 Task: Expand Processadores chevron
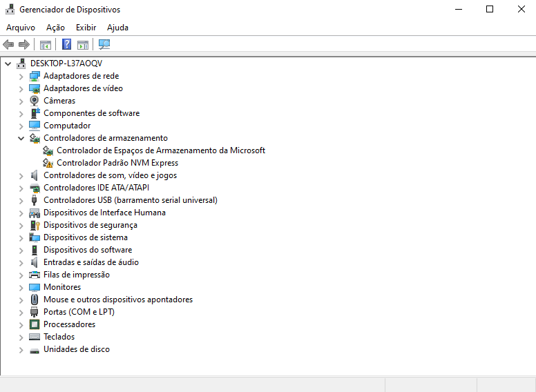click(x=21, y=325)
